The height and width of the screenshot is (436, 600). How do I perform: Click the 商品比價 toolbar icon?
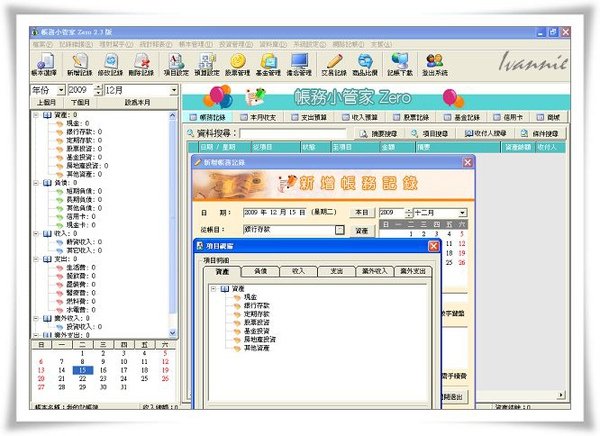click(365, 64)
